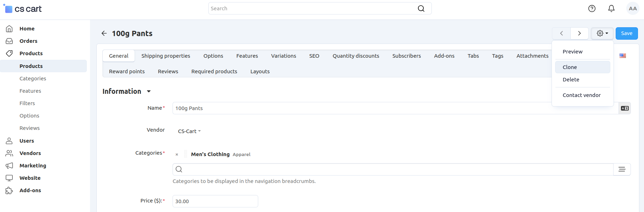644x212 pixels.
Task: Click the Products tag icon in sidebar
Action: [x=9, y=53]
